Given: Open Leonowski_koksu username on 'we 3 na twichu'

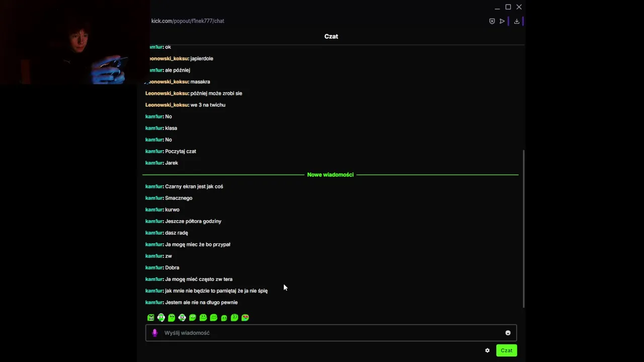Looking at the screenshot, I should (167, 105).
